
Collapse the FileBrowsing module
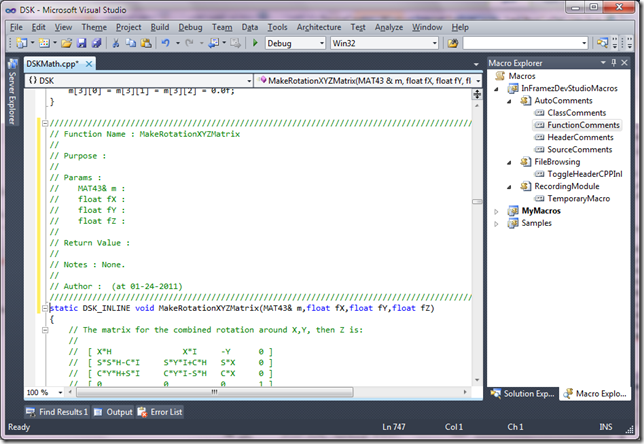tap(509, 162)
